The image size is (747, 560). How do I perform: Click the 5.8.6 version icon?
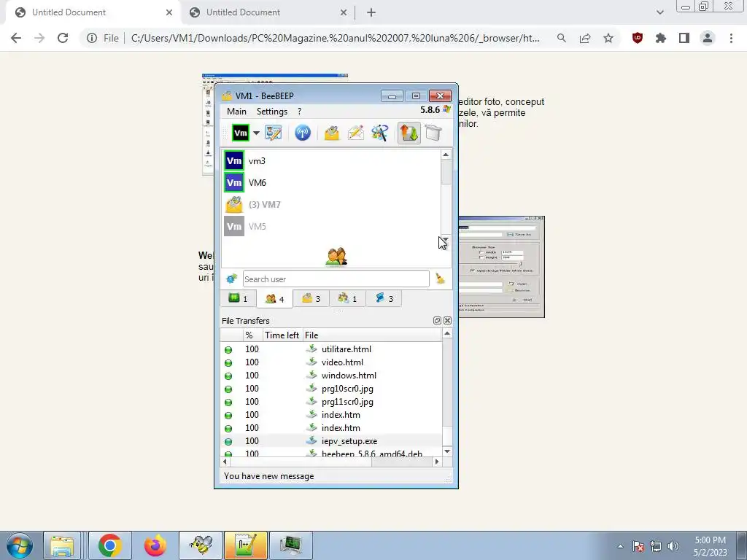point(446,109)
